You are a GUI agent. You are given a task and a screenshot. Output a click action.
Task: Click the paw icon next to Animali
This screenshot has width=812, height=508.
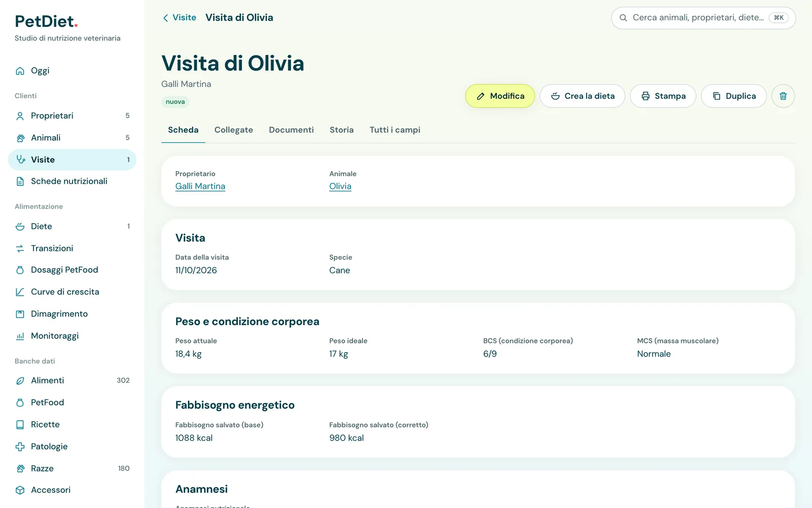click(20, 138)
